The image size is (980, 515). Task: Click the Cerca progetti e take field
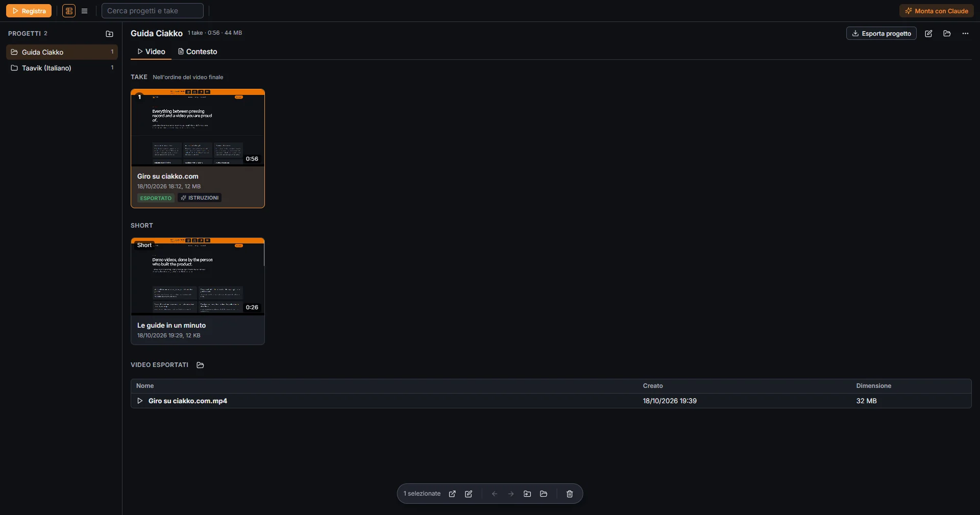pyautogui.click(x=153, y=11)
